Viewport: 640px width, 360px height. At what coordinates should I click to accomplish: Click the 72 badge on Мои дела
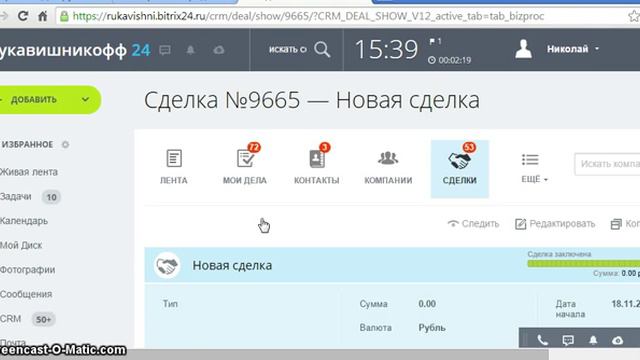(x=254, y=147)
